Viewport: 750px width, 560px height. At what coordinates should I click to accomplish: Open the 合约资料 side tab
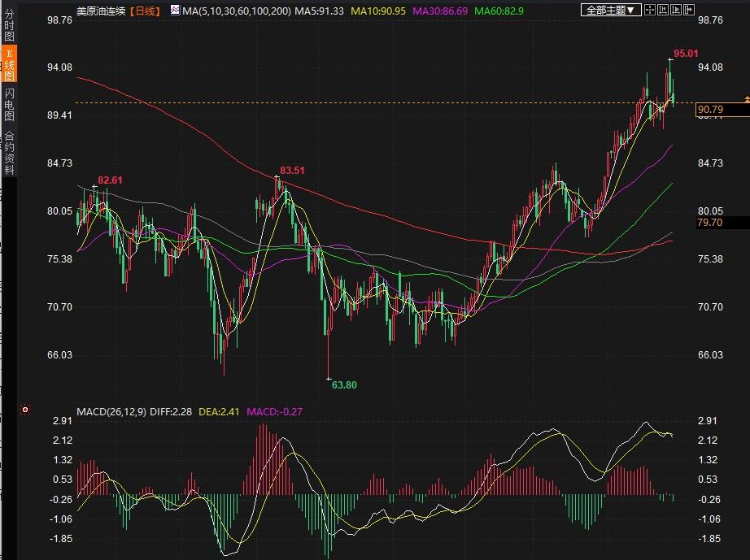pyautogui.click(x=9, y=153)
